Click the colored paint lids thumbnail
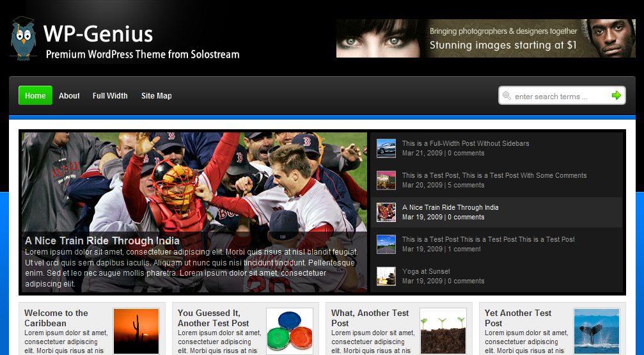The image size is (644, 355). [x=290, y=331]
